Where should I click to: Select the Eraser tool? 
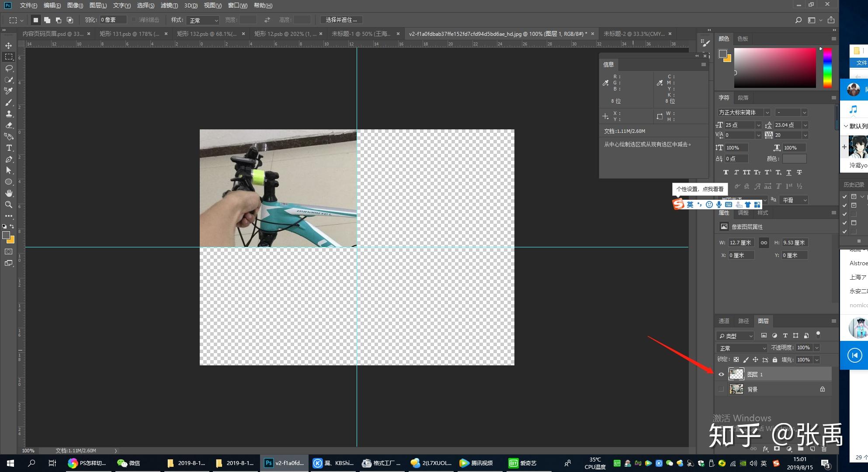click(x=8, y=125)
